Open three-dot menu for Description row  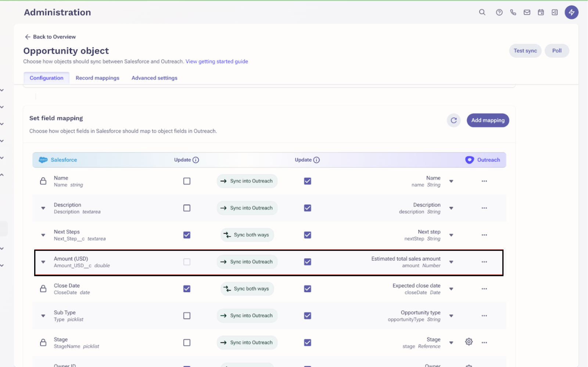point(484,208)
